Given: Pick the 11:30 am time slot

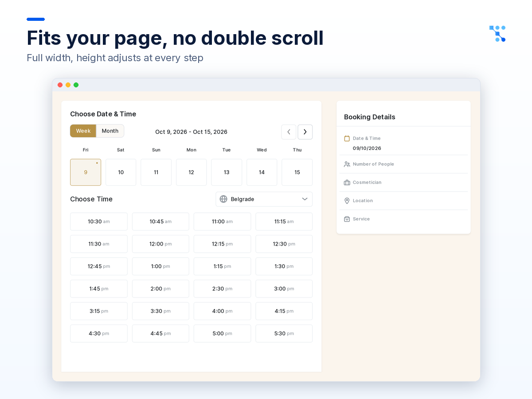Looking at the screenshot, I should tap(99, 244).
